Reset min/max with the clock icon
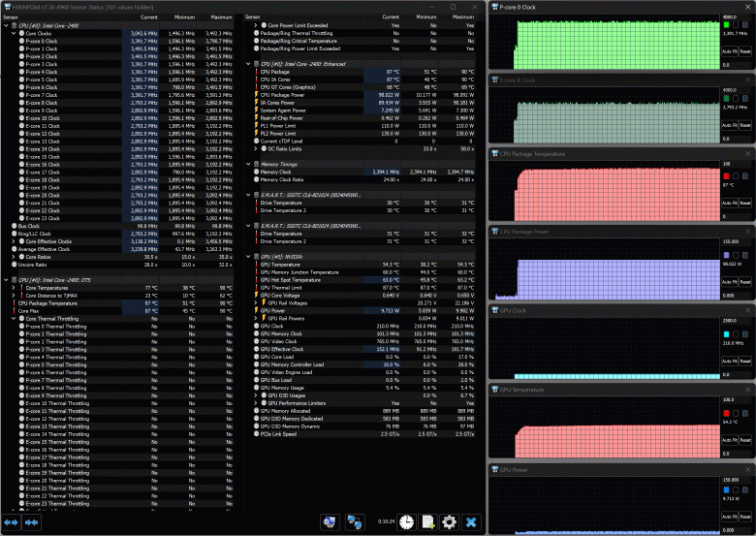 (x=406, y=522)
